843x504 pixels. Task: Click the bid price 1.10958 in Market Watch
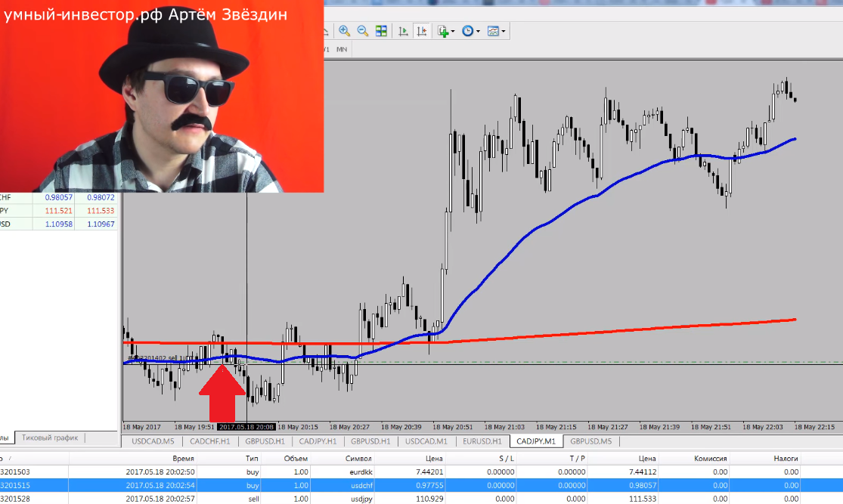(x=59, y=224)
